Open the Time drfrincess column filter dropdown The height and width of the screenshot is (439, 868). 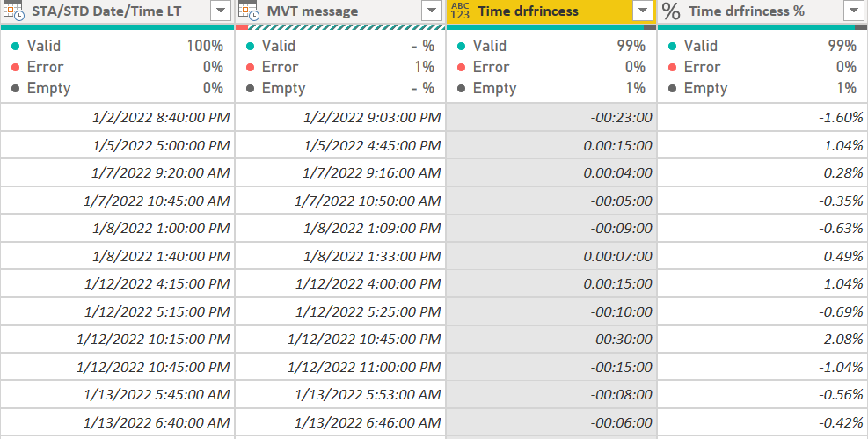click(643, 11)
